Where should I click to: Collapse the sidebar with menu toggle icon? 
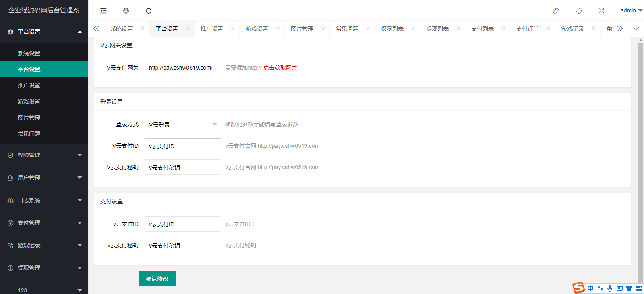tap(104, 11)
